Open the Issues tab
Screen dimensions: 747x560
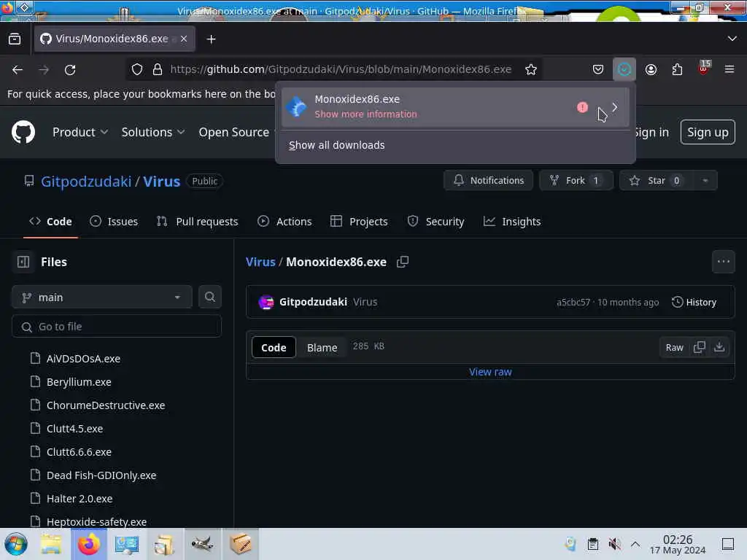pos(115,222)
